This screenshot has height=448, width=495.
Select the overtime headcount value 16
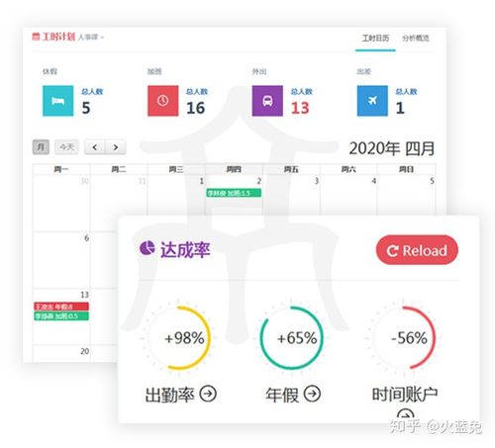[196, 108]
